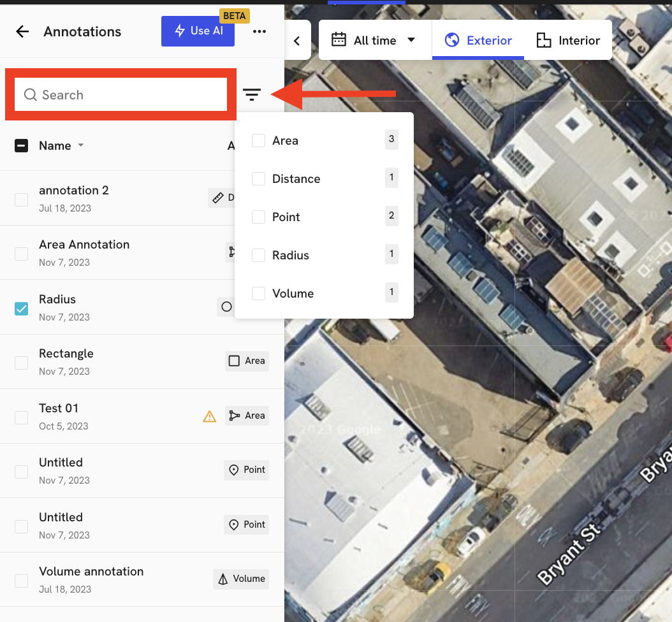Toggle the select-all checkbox beside Name
The width and height of the screenshot is (672, 622).
(22, 146)
